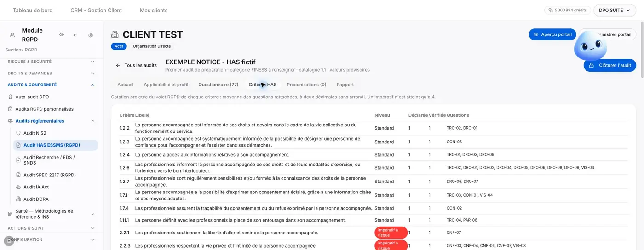Click question code CON-02 in row 1.7.4
The height and width of the screenshot is (250, 644).
tap(454, 208)
